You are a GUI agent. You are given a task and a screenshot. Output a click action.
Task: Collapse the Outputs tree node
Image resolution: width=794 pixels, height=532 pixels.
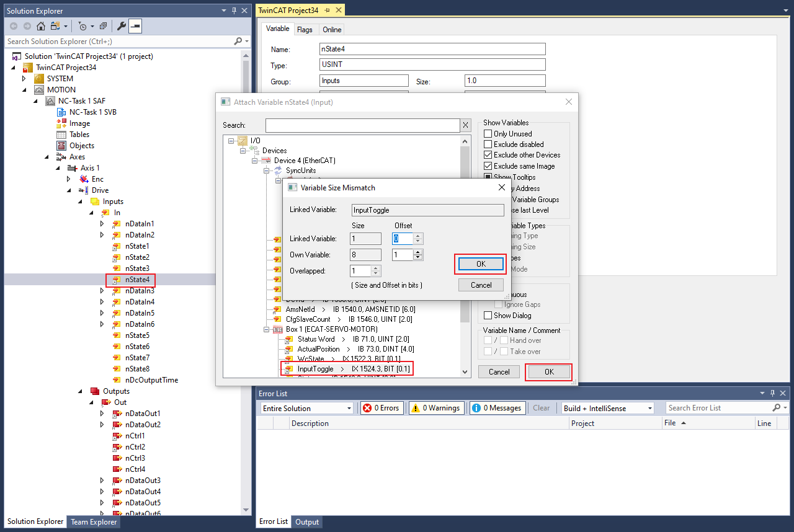click(x=80, y=391)
